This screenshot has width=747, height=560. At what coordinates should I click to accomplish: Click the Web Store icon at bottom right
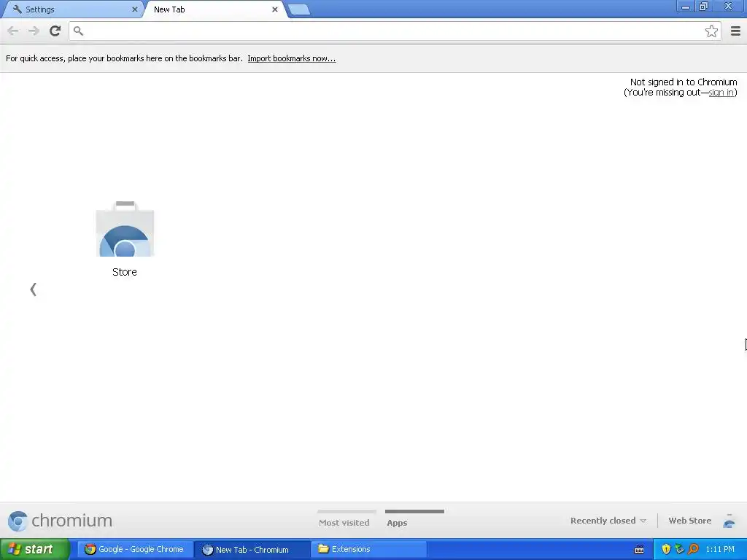pyautogui.click(x=729, y=521)
